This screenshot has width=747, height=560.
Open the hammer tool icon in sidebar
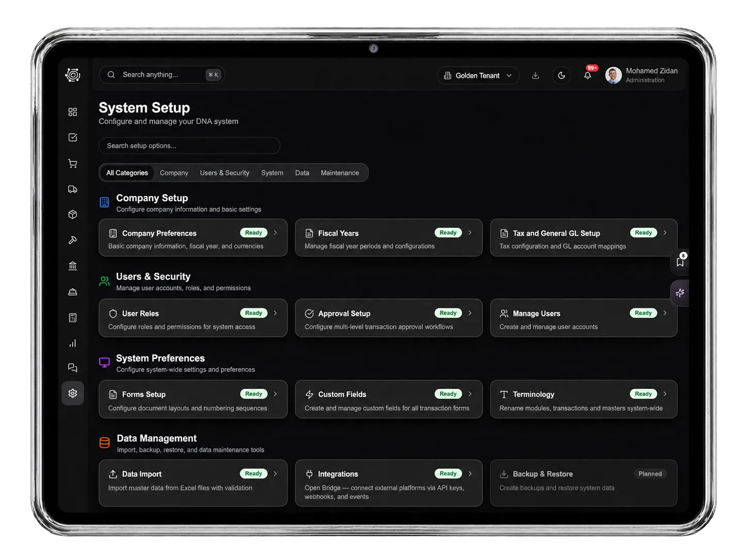tap(73, 240)
